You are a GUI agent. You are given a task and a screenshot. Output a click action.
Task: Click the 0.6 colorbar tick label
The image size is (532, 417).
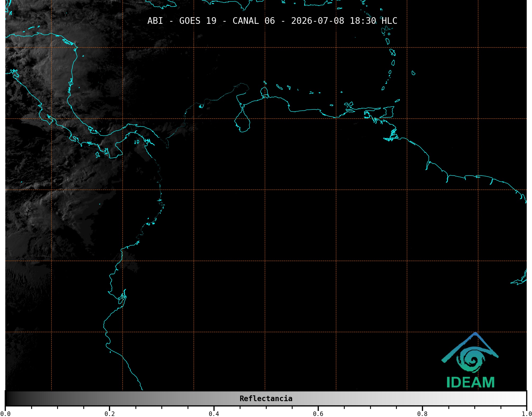coord(318,414)
